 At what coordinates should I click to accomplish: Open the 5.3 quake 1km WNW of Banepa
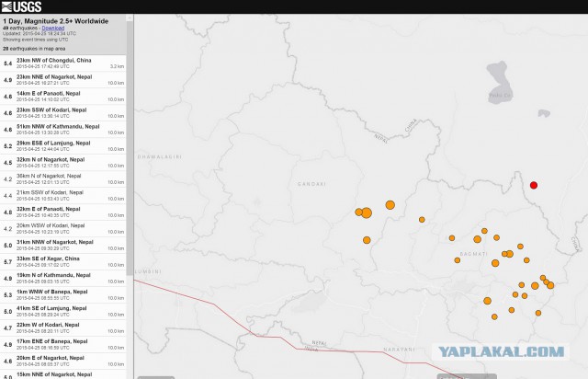click(x=63, y=294)
